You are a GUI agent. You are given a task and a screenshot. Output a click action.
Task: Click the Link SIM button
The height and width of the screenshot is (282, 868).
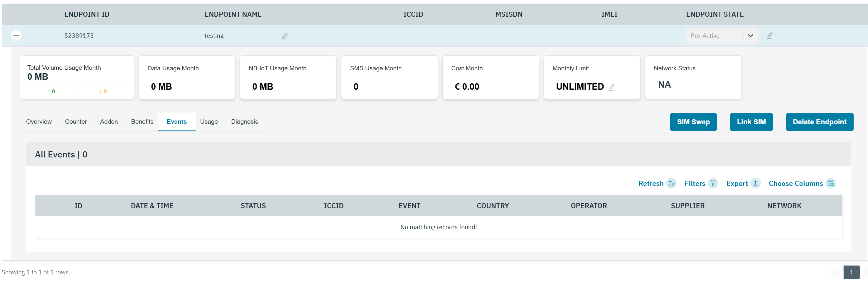(751, 122)
